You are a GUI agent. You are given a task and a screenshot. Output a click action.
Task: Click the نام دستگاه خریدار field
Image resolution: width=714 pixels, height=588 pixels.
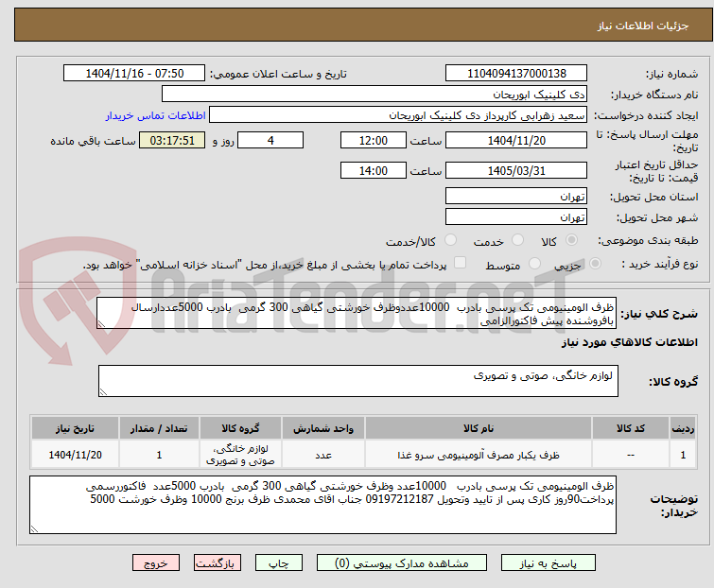pyautogui.click(x=374, y=95)
